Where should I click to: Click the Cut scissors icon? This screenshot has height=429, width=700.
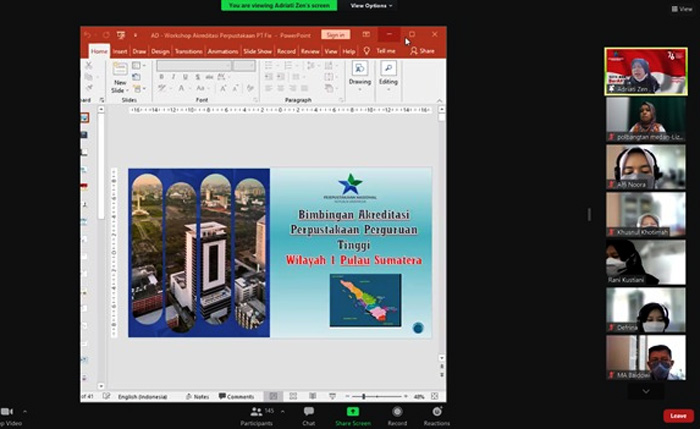tap(88, 66)
